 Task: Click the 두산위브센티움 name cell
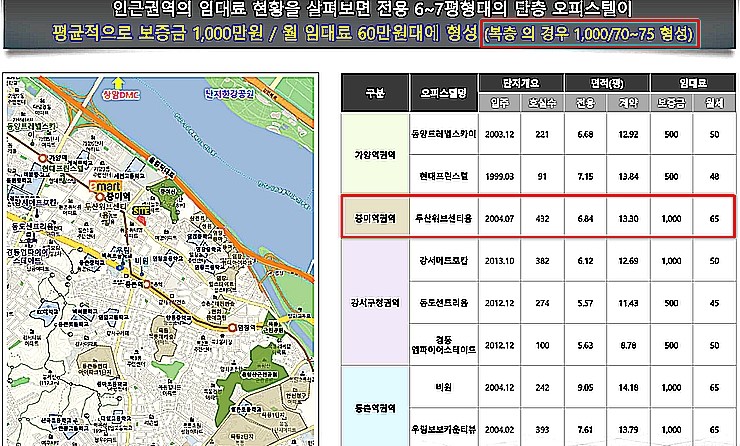click(x=444, y=219)
